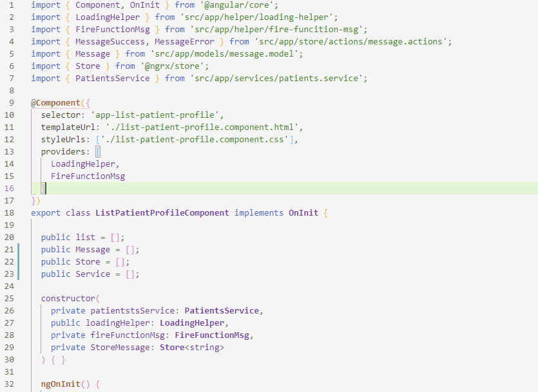
Task: Click ListPatientProfileComponent class name
Action: click(162, 213)
